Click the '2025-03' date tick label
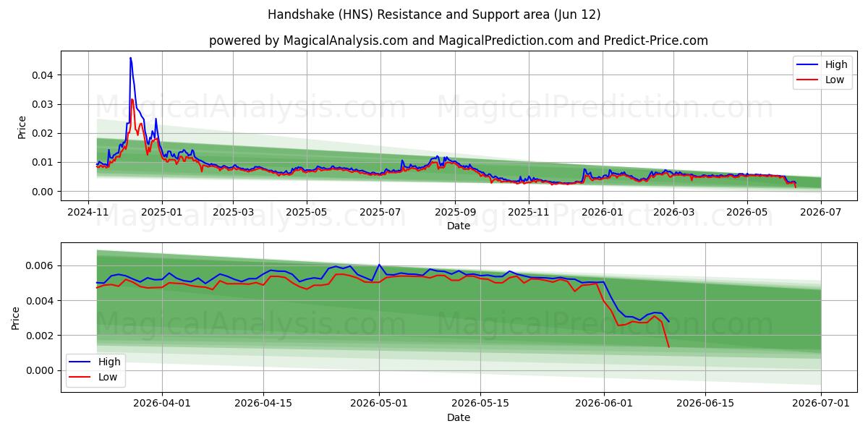The image size is (868, 434). click(x=233, y=212)
